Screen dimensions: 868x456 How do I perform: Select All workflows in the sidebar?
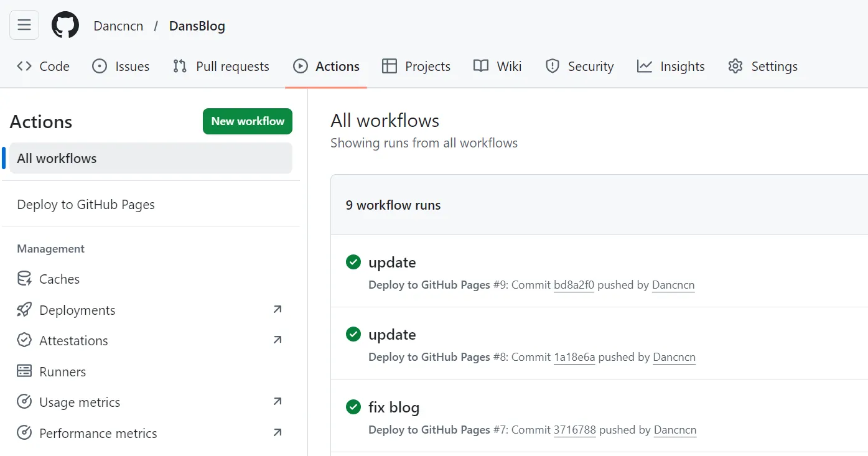(x=57, y=159)
